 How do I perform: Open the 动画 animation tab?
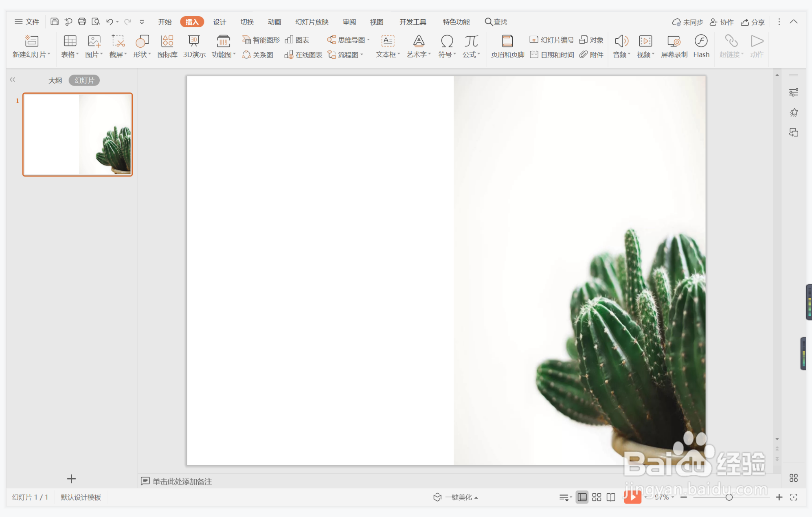point(274,22)
